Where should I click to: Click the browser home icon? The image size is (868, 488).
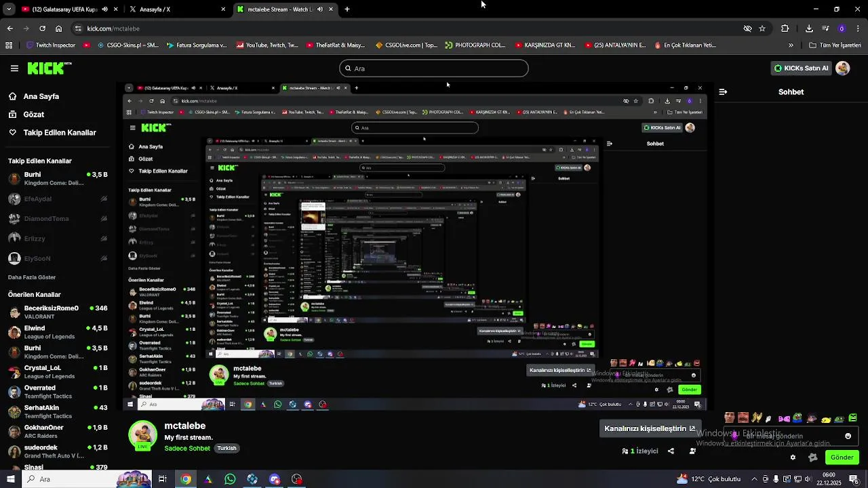click(59, 28)
